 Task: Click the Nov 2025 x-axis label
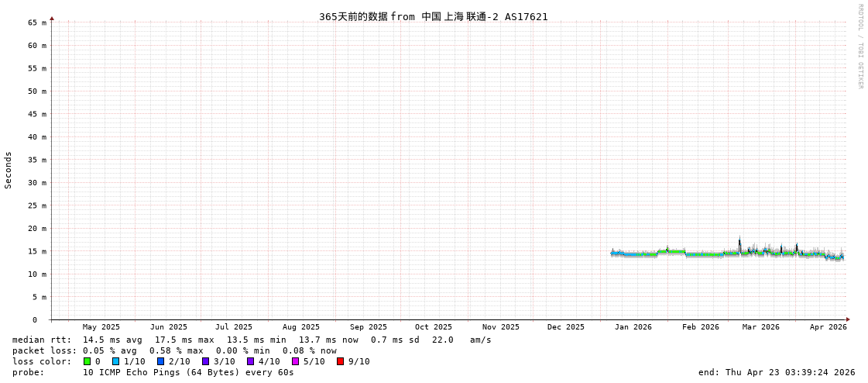(x=500, y=327)
